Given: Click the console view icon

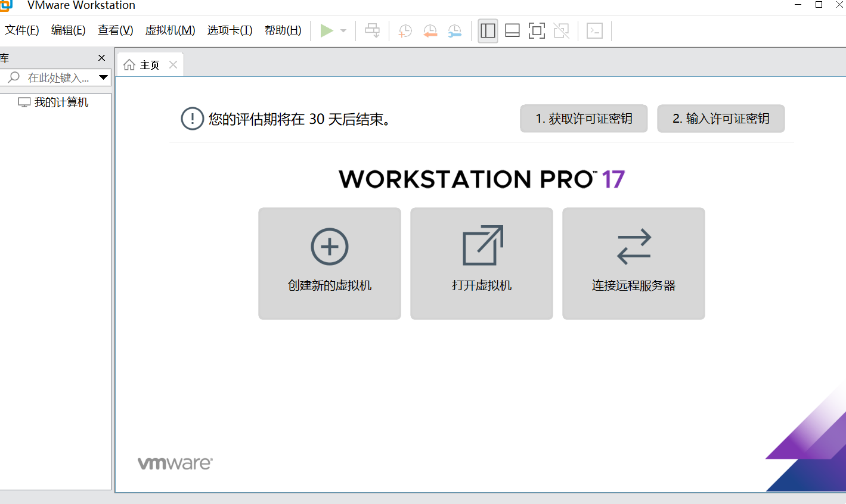Looking at the screenshot, I should (x=595, y=30).
